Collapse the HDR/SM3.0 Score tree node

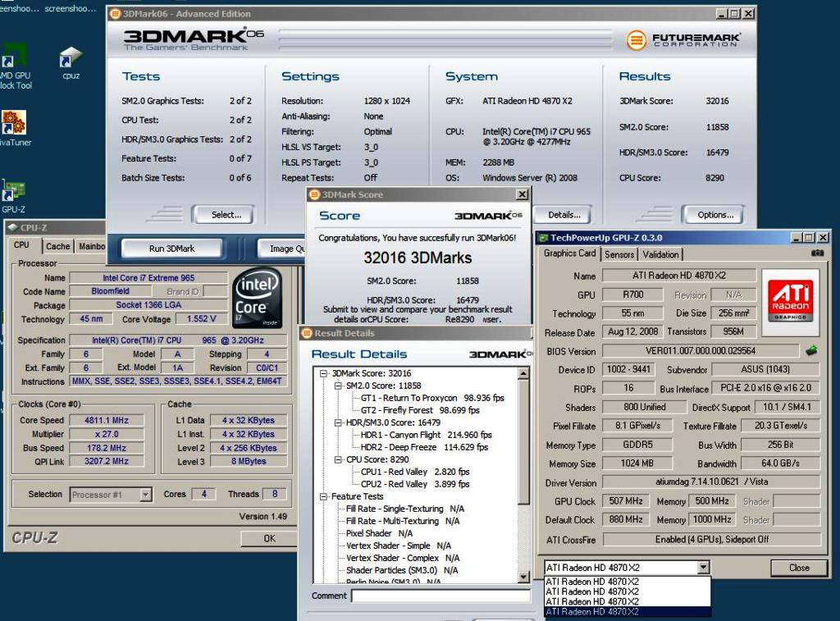pyautogui.click(x=338, y=422)
